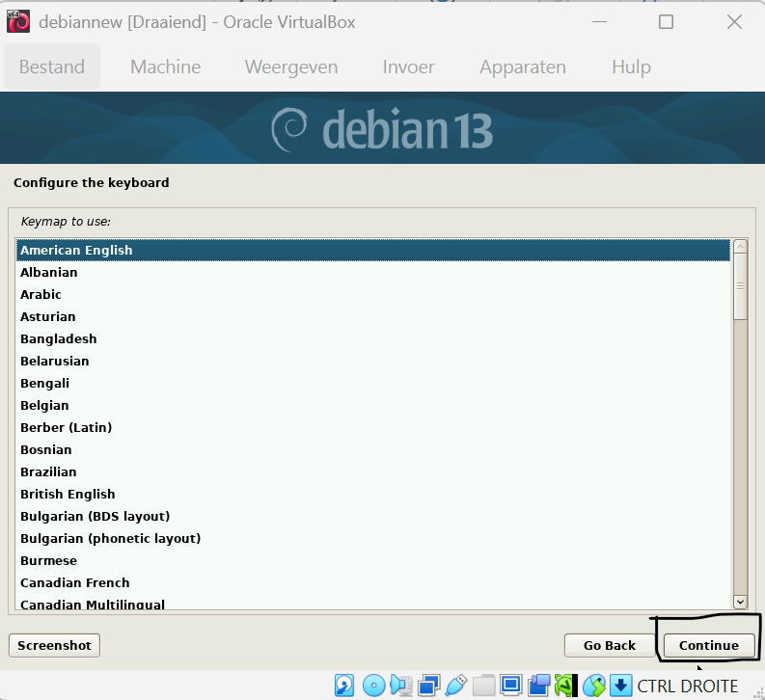Select Canadian French keymap

point(373,582)
